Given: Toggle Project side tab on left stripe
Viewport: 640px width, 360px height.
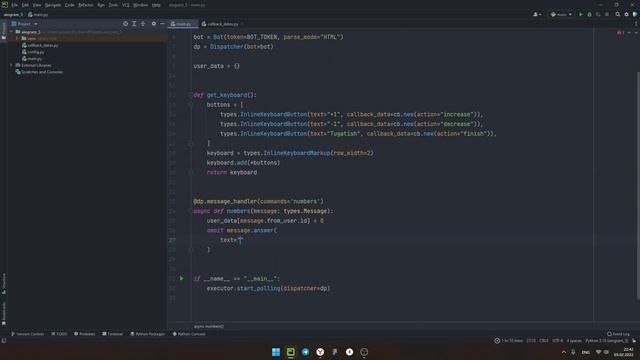Looking at the screenshot, I should coord(4,31).
